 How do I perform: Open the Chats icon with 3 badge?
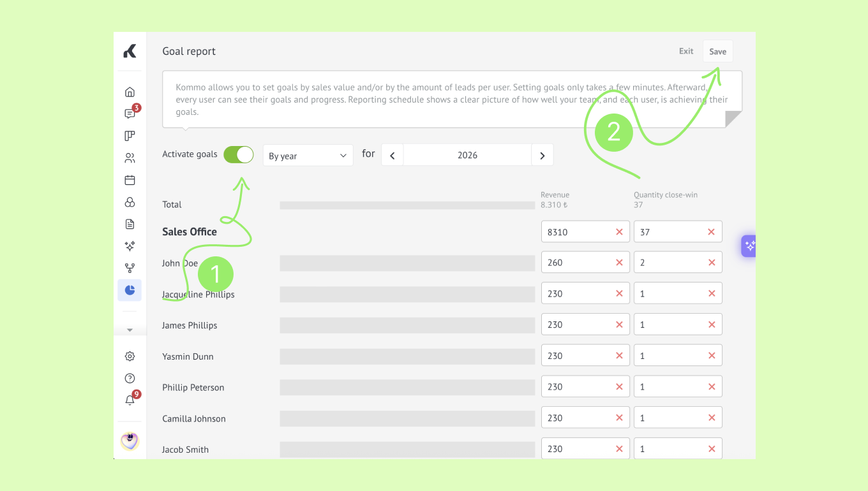(x=131, y=113)
